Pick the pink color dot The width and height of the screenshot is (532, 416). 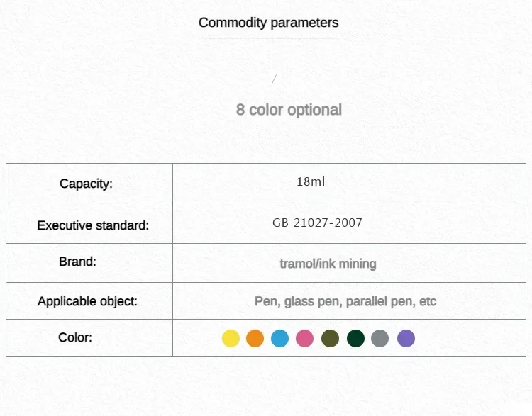pos(304,339)
